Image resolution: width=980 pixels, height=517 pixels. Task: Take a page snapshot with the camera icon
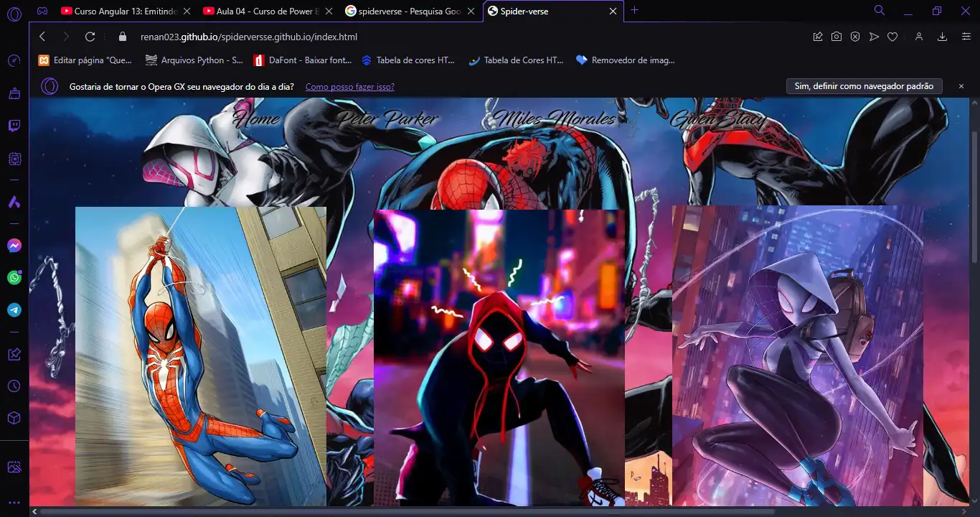(837, 37)
